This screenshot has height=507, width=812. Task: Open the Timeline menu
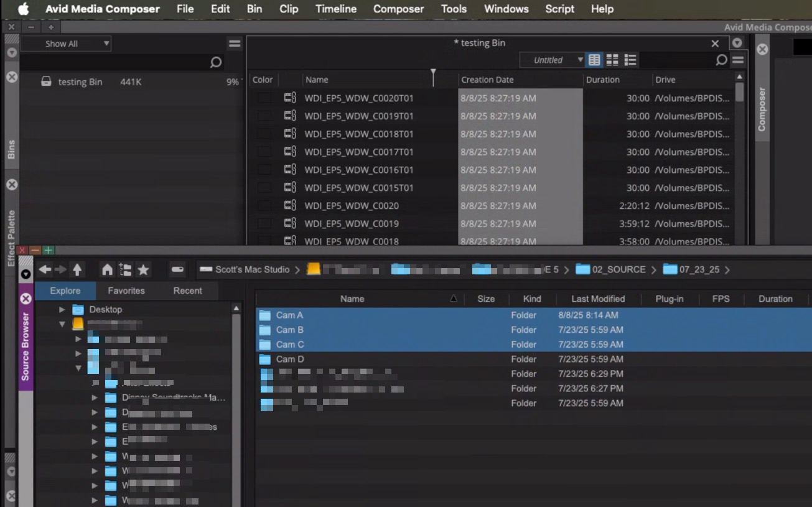pyautogui.click(x=336, y=9)
